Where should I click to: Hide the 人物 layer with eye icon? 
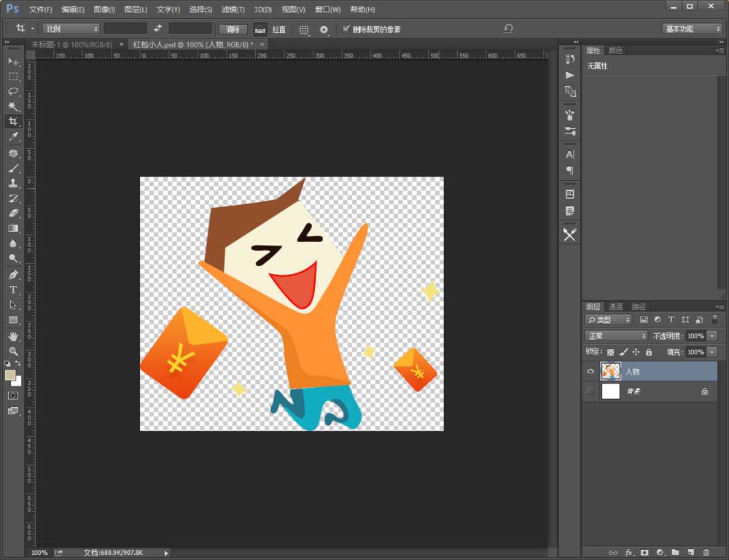coord(590,372)
